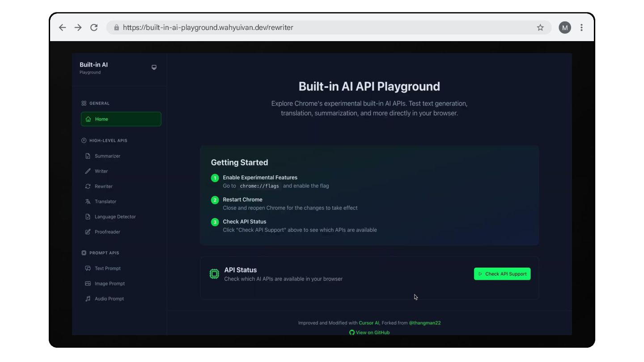
Task: Click the padlock icon in the address bar
Action: [x=117, y=27]
